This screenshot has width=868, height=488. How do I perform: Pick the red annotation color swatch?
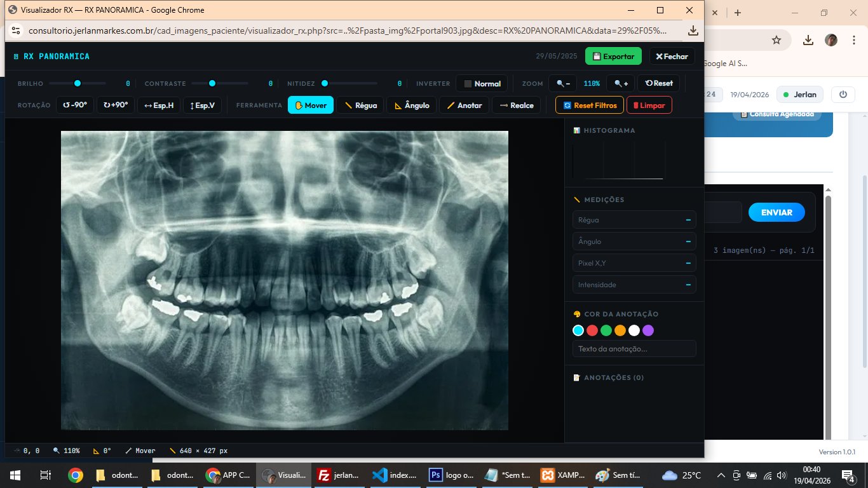[592, 330]
